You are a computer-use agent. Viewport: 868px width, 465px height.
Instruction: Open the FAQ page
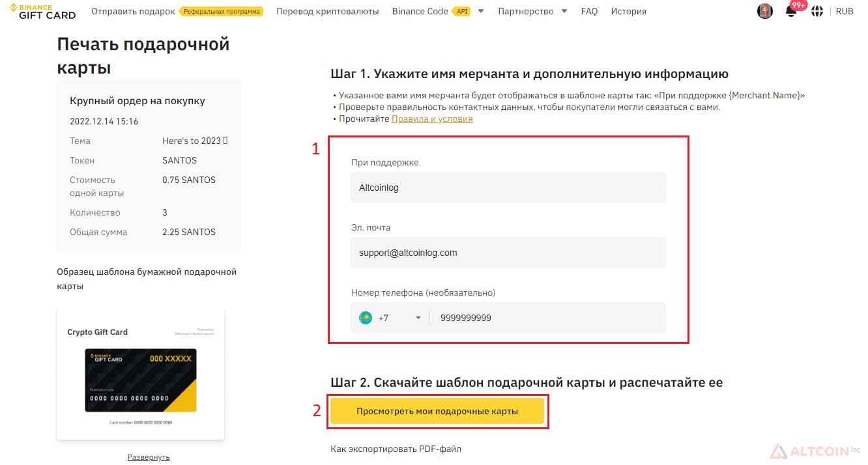589,11
